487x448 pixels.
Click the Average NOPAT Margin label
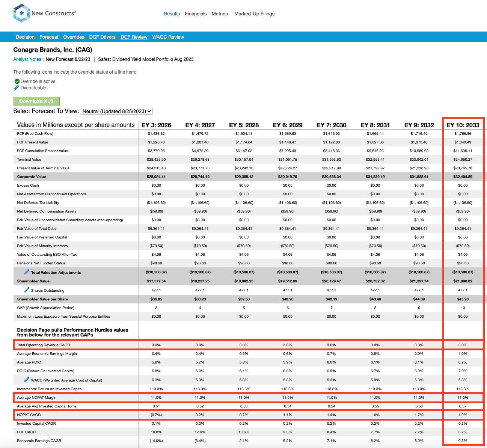coord(37,397)
